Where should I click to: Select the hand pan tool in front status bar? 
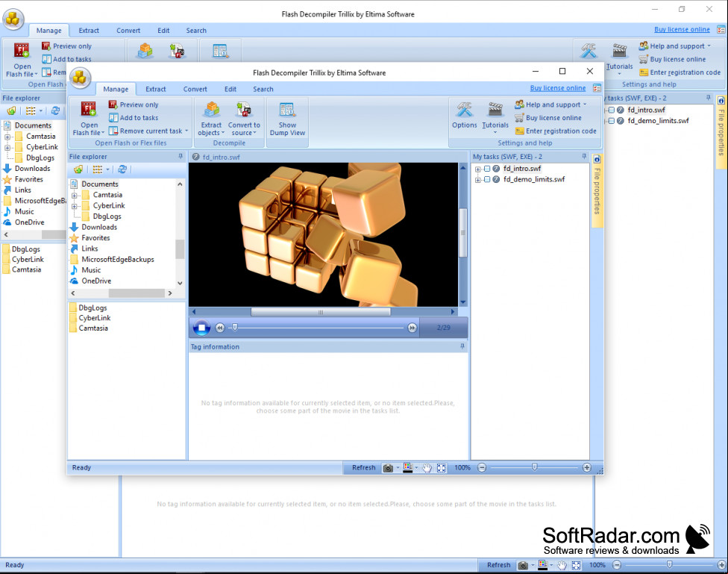point(427,468)
